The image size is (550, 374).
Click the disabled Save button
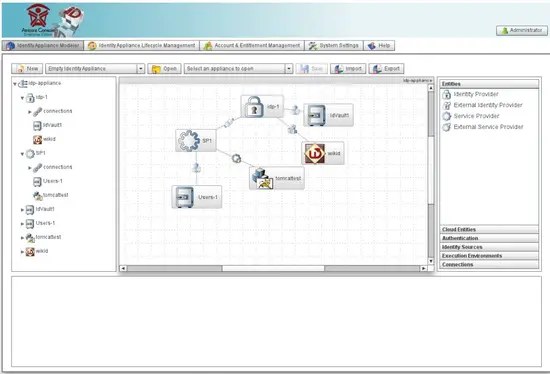[311, 68]
